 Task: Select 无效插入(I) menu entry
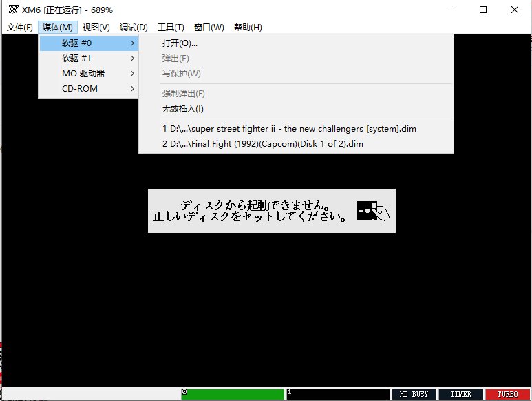point(182,109)
